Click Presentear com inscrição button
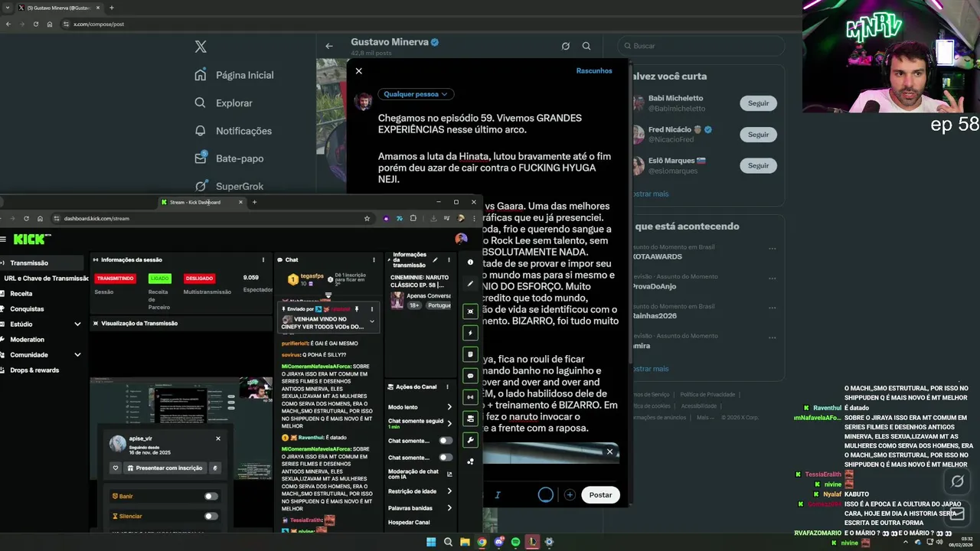This screenshot has width=980, height=551. tap(165, 468)
